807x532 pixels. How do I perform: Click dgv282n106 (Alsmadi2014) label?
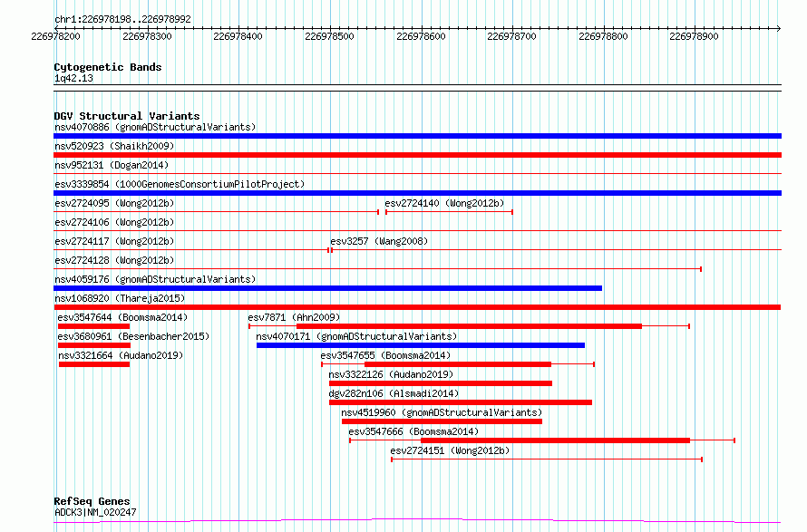click(394, 393)
